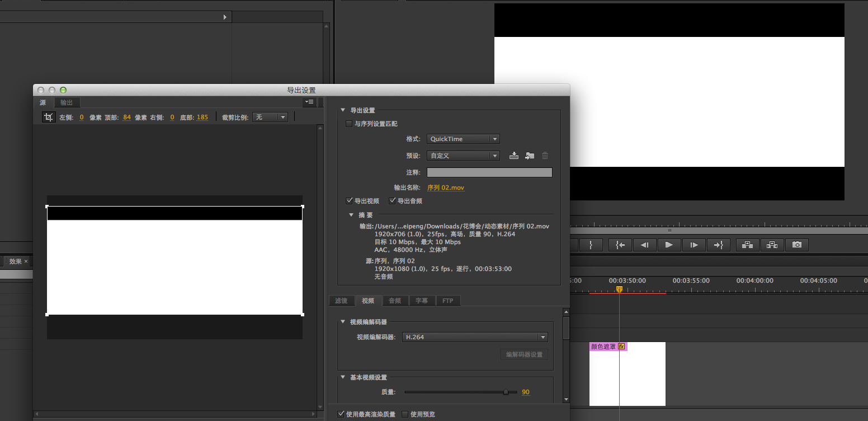Click the 序列 02.mov output name link
Screen dimensions: 868x421
(446, 188)
